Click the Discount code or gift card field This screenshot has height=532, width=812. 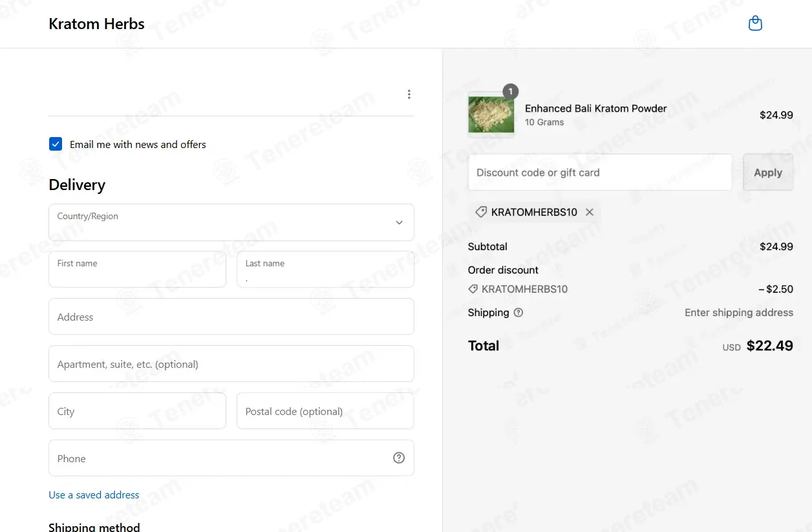pyautogui.click(x=599, y=173)
